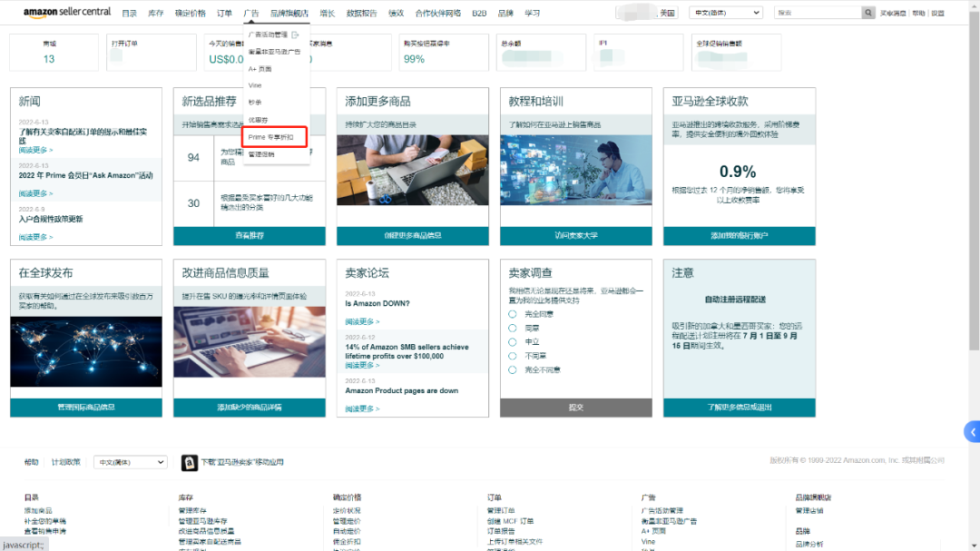
Task: Click the laptop typing image in 改进商品信息质量
Action: (x=250, y=342)
